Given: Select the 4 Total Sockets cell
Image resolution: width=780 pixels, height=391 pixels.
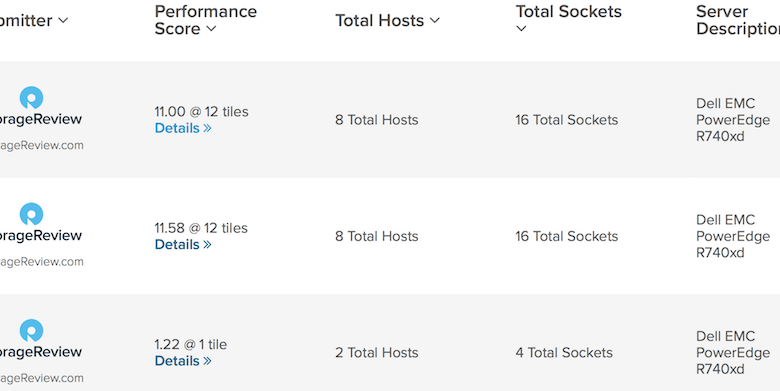Looking at the screenshot, I should click(x=564, y=353).
